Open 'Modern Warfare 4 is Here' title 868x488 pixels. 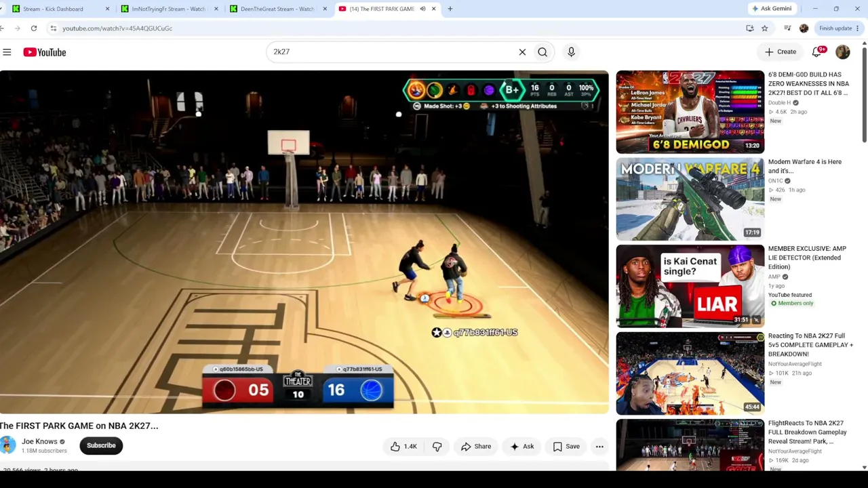805,166
